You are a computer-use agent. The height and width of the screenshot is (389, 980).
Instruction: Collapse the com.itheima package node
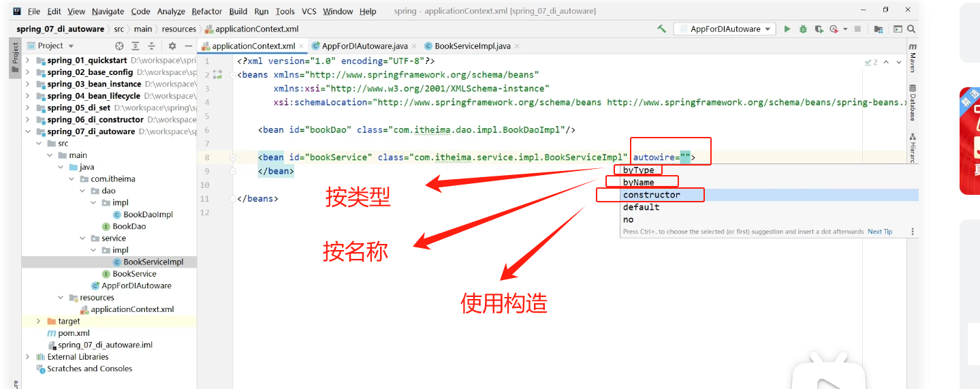[72, 179]
